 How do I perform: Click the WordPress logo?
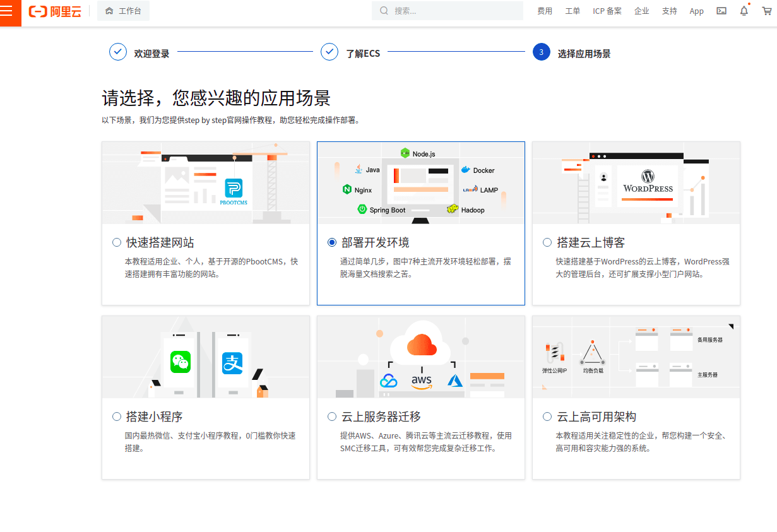point(648,181)
